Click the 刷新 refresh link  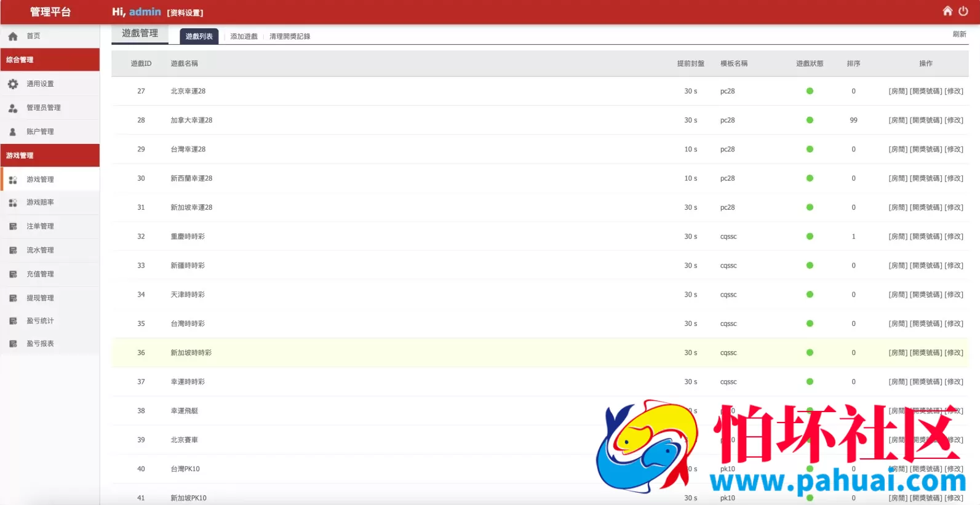pyautogui.click(x=959, y=34)
